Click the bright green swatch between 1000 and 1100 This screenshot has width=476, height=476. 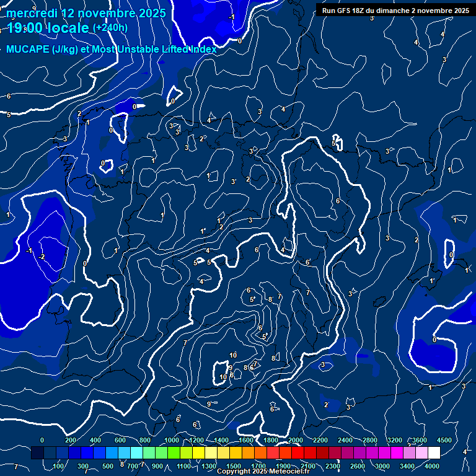click(x=174, y=452)
